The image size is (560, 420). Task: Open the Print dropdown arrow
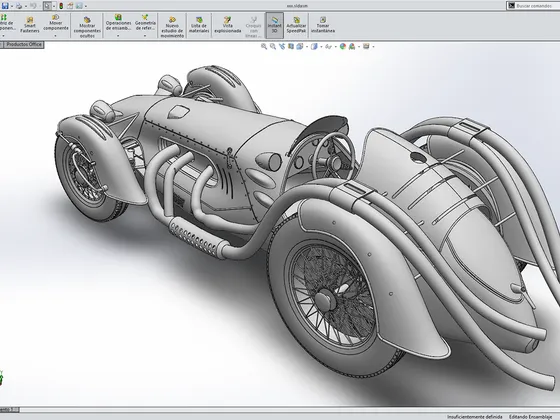pos(26,6)
